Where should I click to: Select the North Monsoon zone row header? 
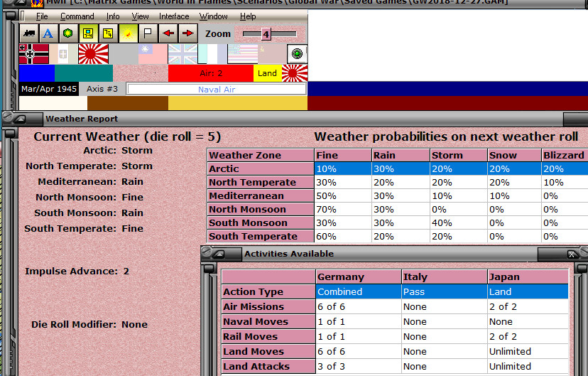(x=261, y=210)
